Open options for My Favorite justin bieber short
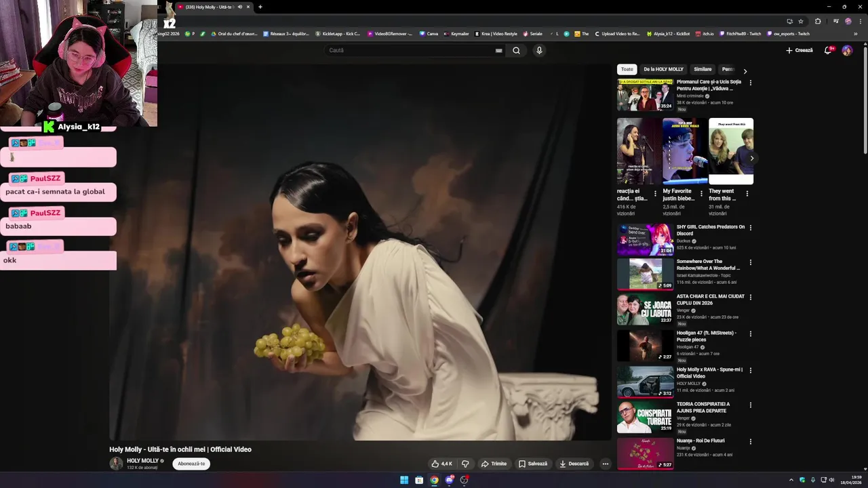The height and width of the screenshot is (488, 868). pos(701,194)
